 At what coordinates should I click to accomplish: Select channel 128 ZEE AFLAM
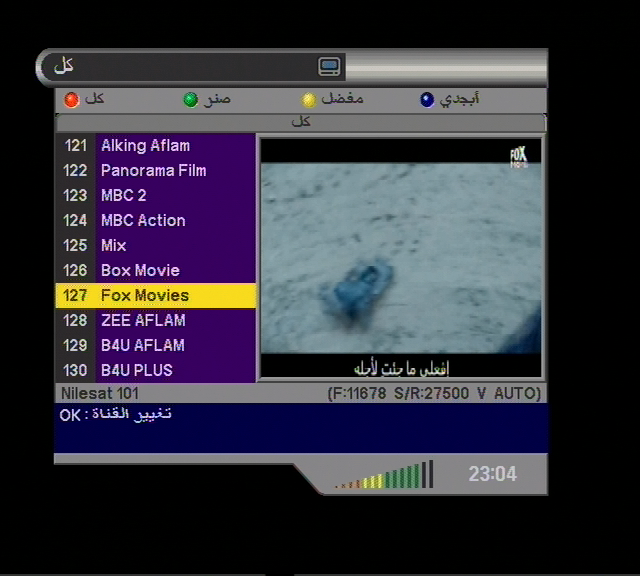tap(156, 320)
